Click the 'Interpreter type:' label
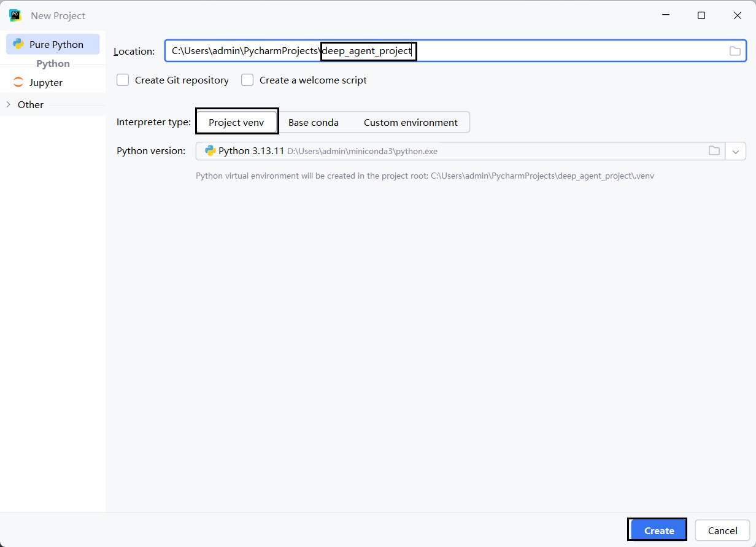The width and height of the screenshot is (756, 547). click(x=153, y=122)
